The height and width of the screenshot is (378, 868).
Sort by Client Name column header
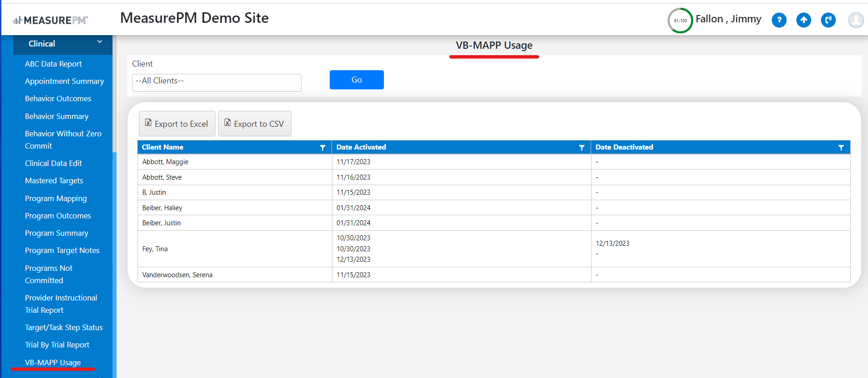pyautogui.click(x=163, y=147)
